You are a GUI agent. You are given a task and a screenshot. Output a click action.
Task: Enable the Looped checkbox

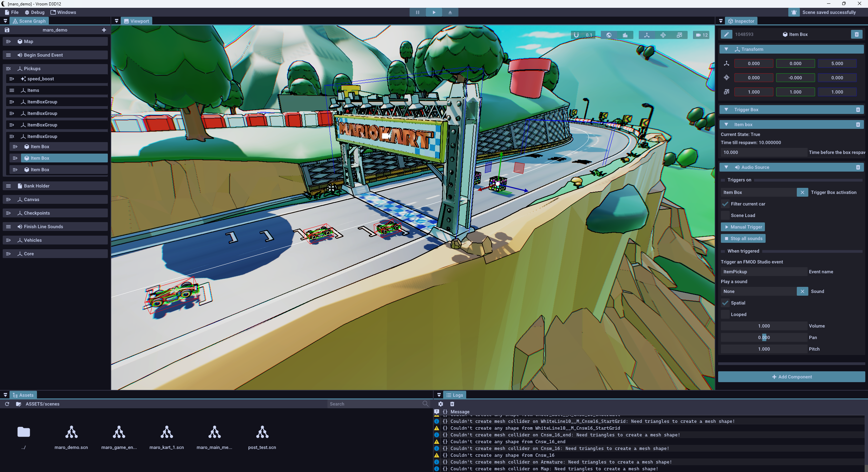click(725, 314)
